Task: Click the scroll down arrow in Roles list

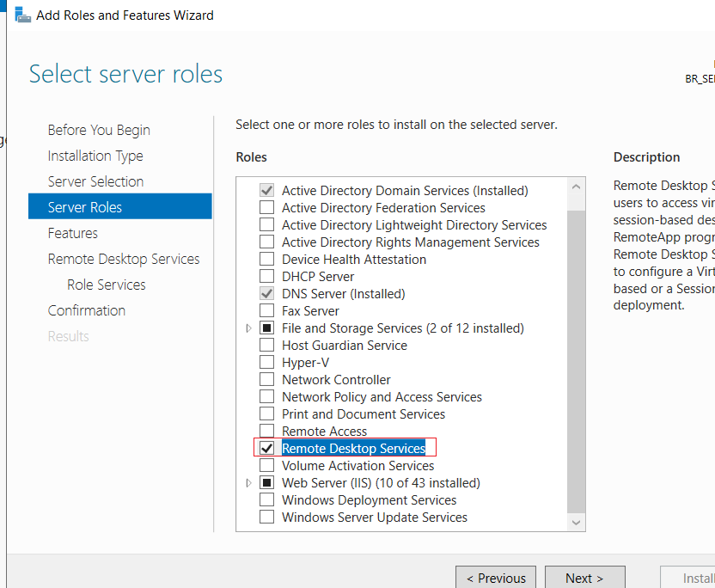Action: click(576, 523)
